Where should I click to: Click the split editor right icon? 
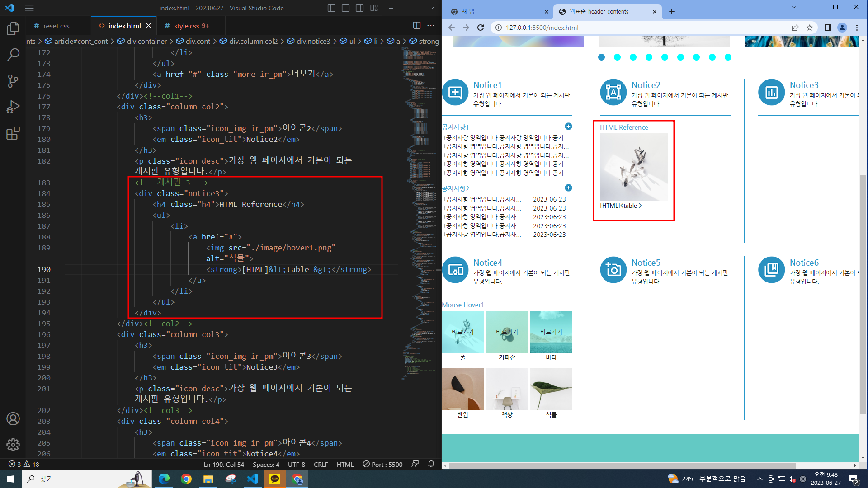coord(417,26)
